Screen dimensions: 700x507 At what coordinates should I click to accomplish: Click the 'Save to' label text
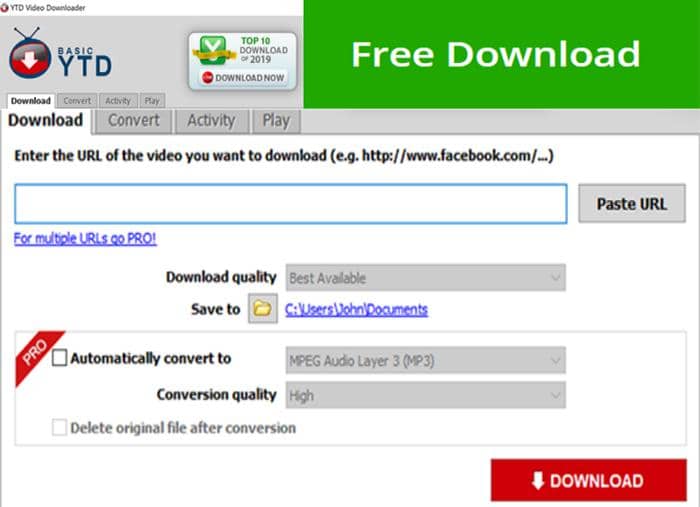coord(216,309)
